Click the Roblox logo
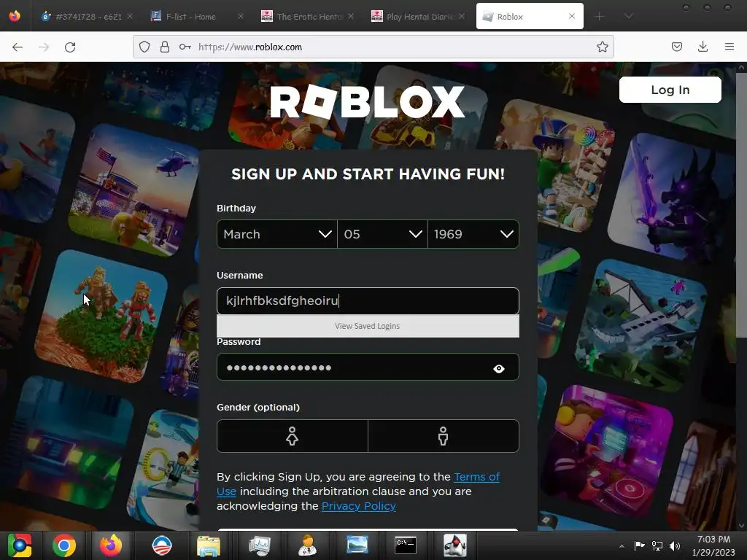Viewport: 747px width, 560px height. coord(368,101)
